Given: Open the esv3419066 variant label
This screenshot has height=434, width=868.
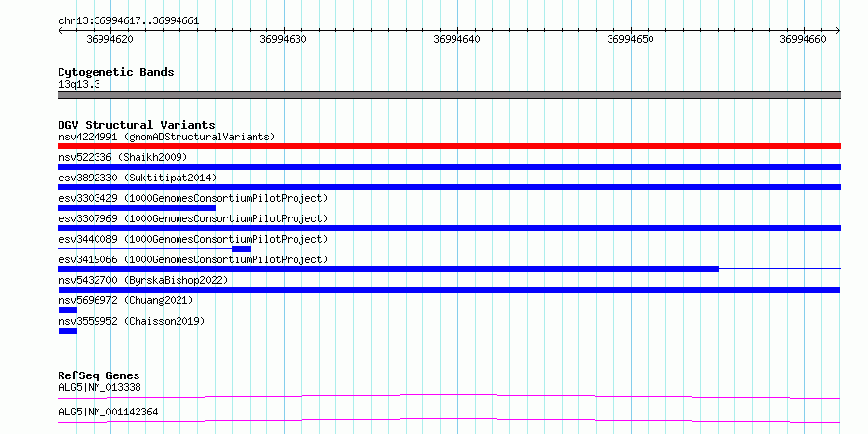Looking at the screenshot, I should click(x=193, y=259).
